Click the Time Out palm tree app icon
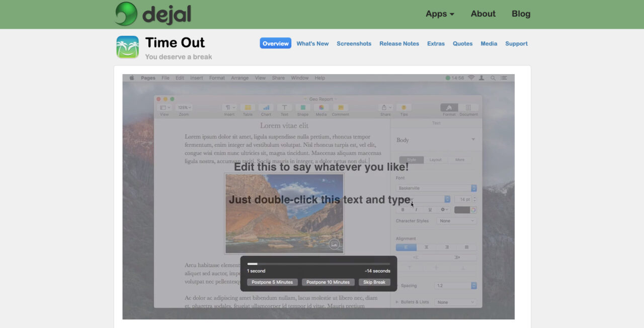The height and width of the screenshot is (328, 644). tap(127, 47)
